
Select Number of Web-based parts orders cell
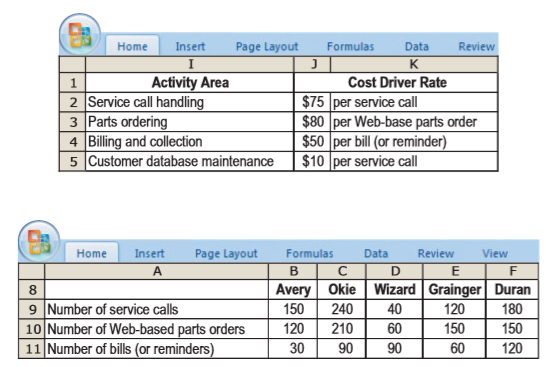157,329
